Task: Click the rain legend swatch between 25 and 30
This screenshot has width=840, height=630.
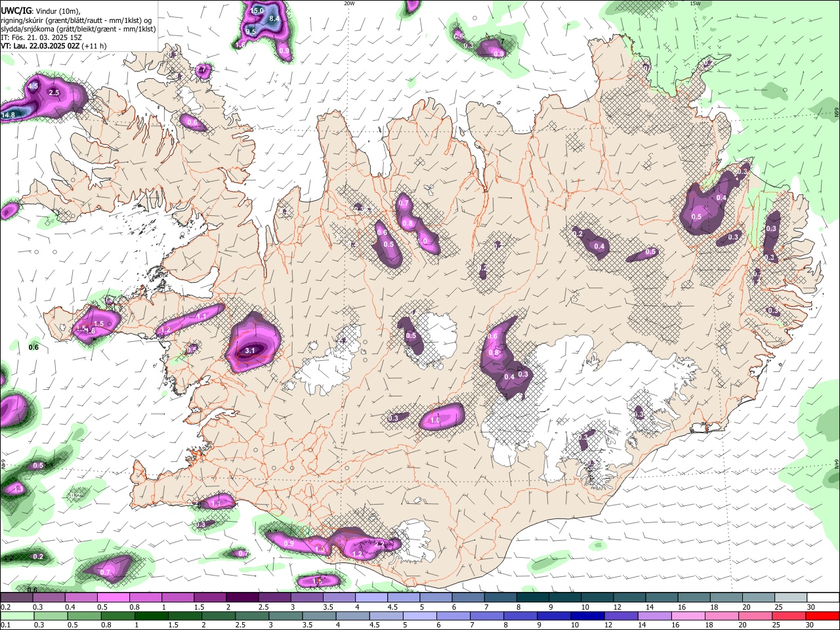Action: pos(789,616)
